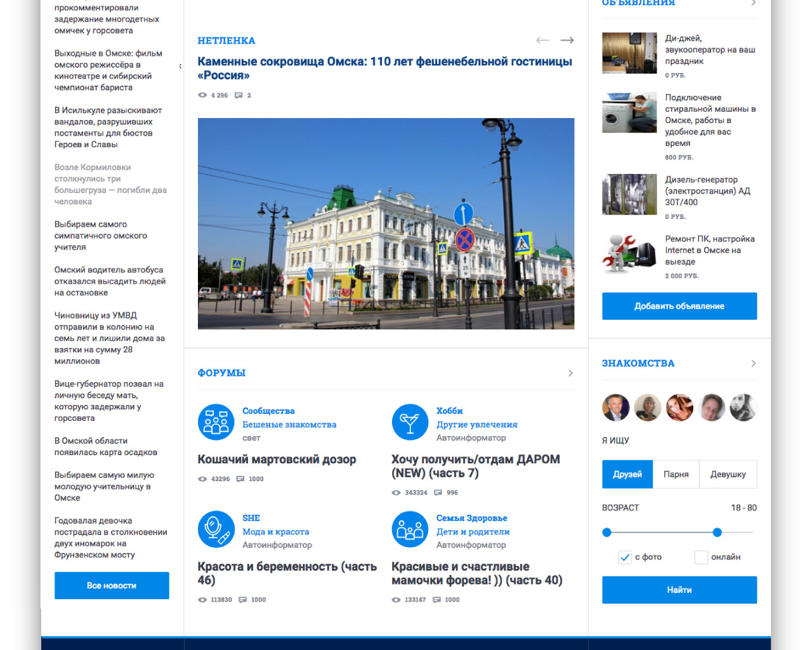
Task: Select the Парня search option
Action: tap(676, 474)
